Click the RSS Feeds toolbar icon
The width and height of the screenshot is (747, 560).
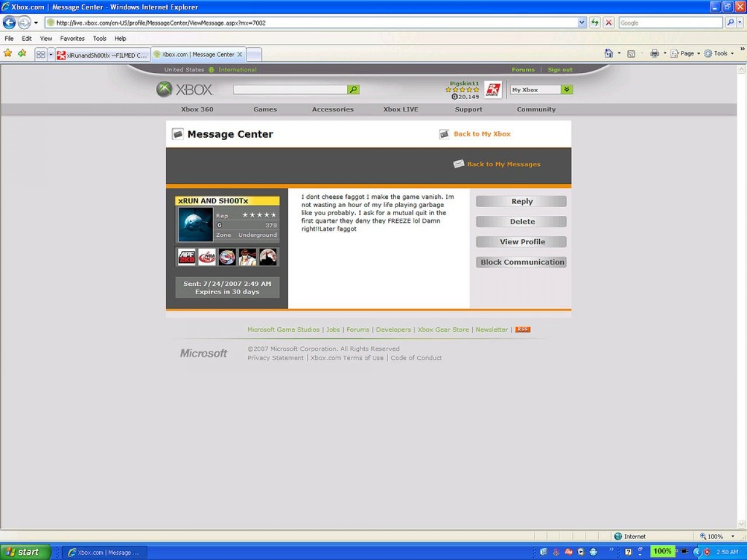point(631,54)
